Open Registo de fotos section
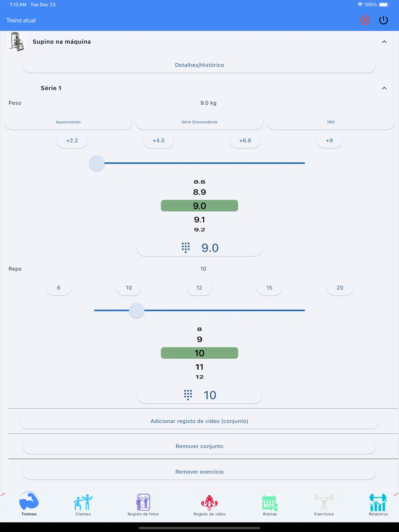The width and height of the screenshot is (399, 532). point(143,503)
